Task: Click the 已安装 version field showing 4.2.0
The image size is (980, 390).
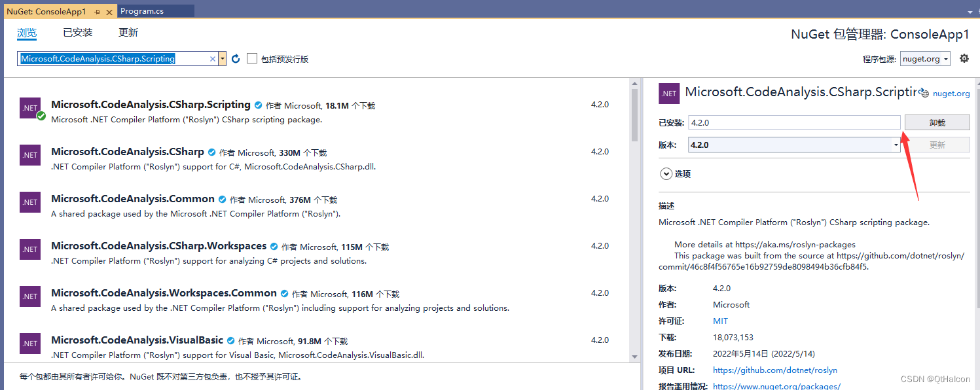Action: (x=795, y=122)
